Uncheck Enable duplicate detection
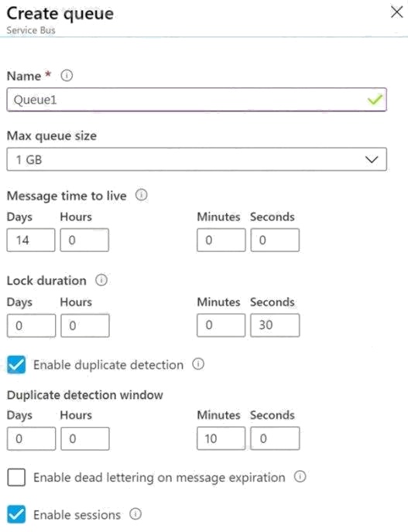The image size is (408, 532). coord(16,365)
